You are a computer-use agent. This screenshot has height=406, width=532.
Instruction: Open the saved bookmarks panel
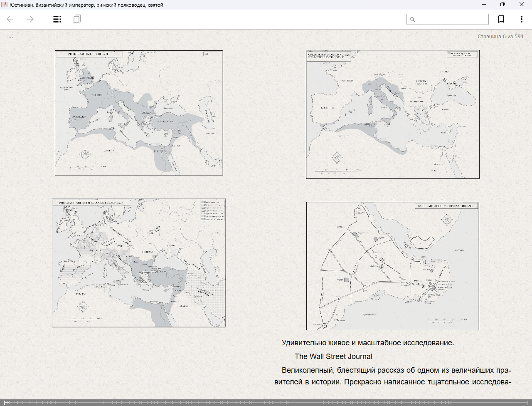(x=77, y=19)
